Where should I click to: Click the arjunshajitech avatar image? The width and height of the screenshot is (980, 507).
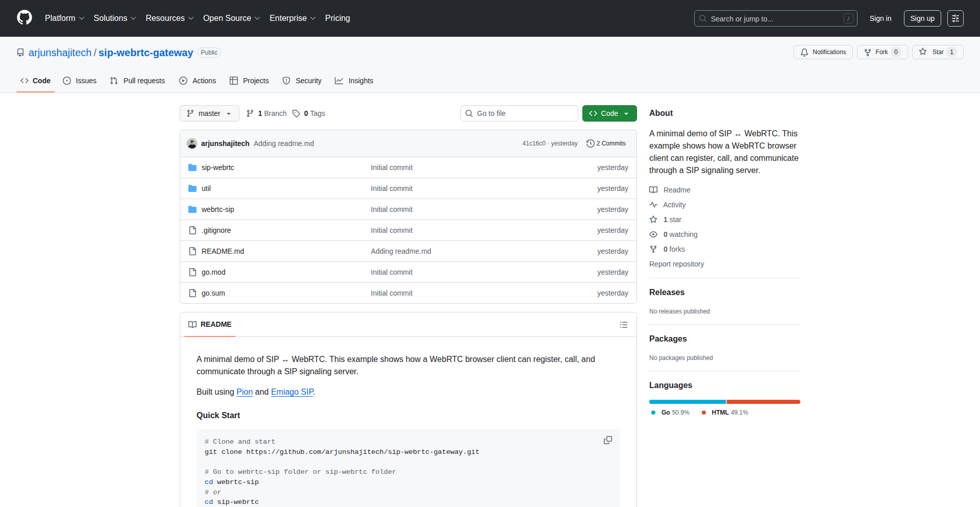(x=192, y=143)
